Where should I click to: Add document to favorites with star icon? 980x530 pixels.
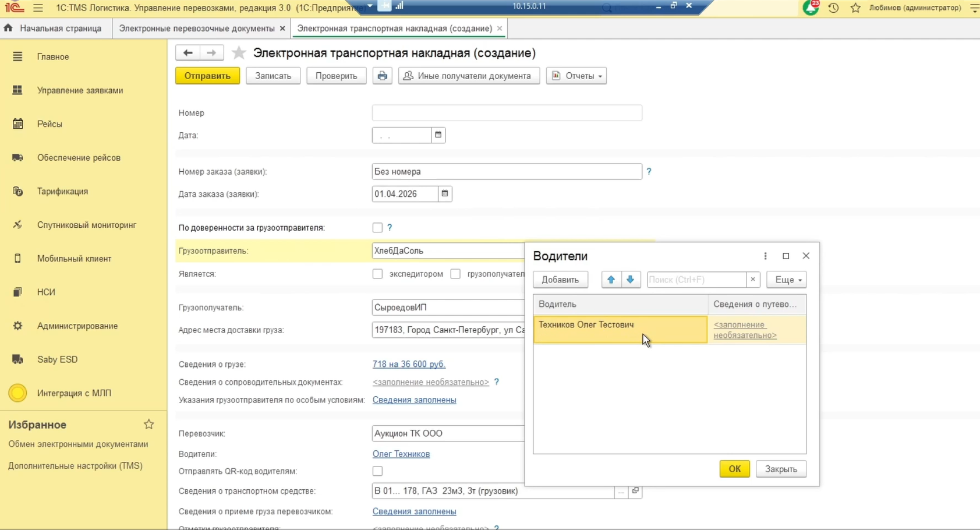[239, 53]
